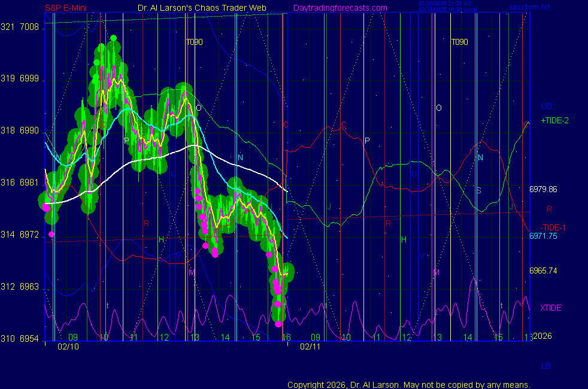Click the first T090 marker on 02/10
588x389 pixels.
coord(194,42)
